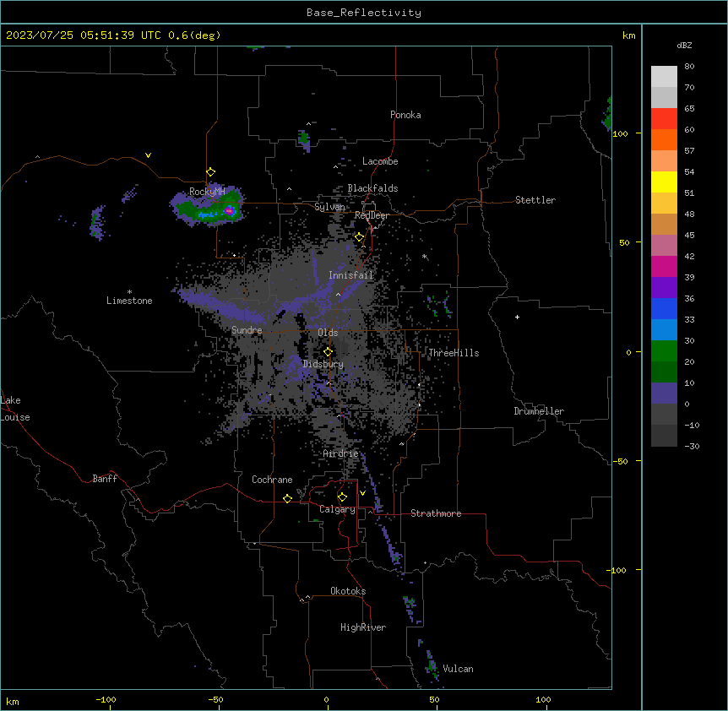Click the Ponoka city label

tap(405, 115)
